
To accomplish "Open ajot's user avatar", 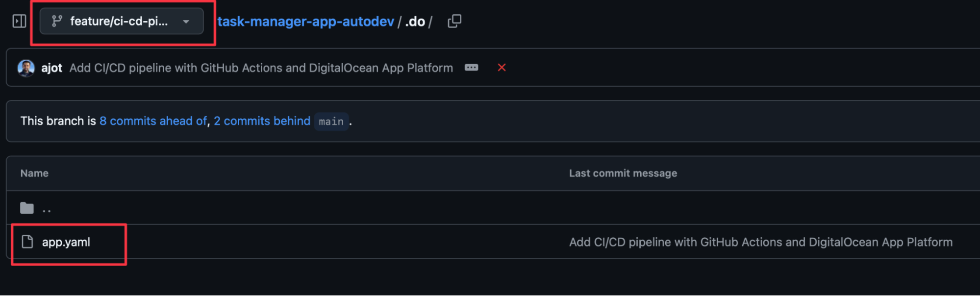I will pyautogui.click(x=26, y=68).
